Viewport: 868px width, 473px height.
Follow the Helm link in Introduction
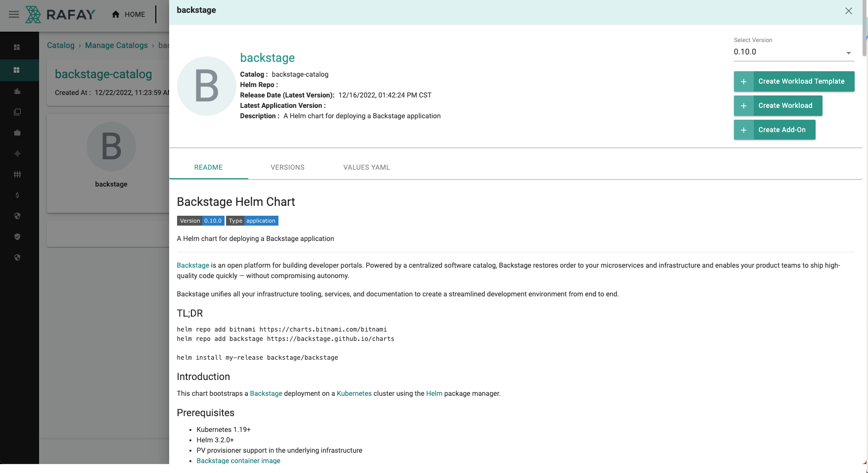coord(434,393)
